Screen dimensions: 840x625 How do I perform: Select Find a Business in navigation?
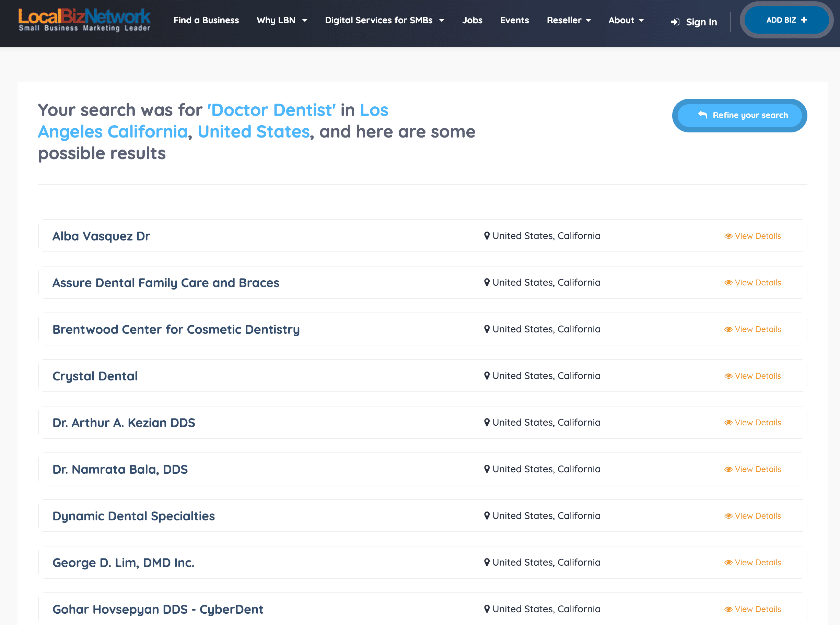point(206,21)
